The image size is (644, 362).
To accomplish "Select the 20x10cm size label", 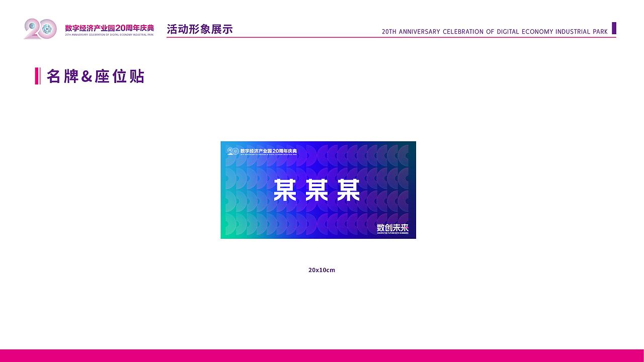I will (x=322, y=270).
